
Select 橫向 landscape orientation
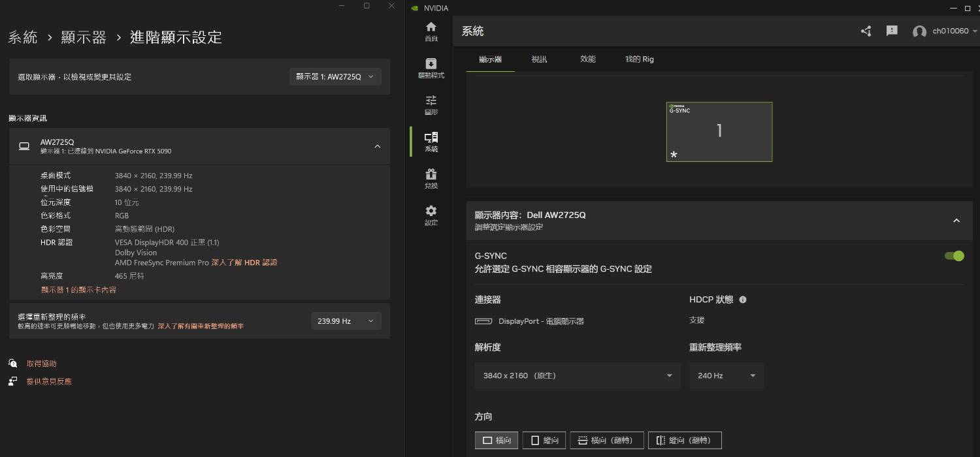coord(497,441)
